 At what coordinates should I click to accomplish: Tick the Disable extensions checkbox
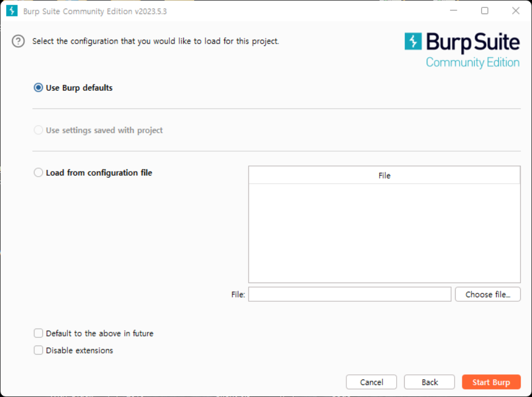click(x=38, y=351)
